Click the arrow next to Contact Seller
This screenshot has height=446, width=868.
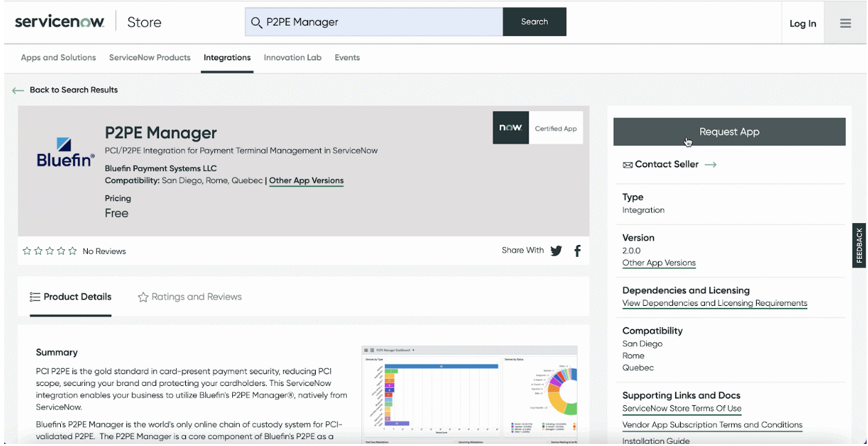710,165
